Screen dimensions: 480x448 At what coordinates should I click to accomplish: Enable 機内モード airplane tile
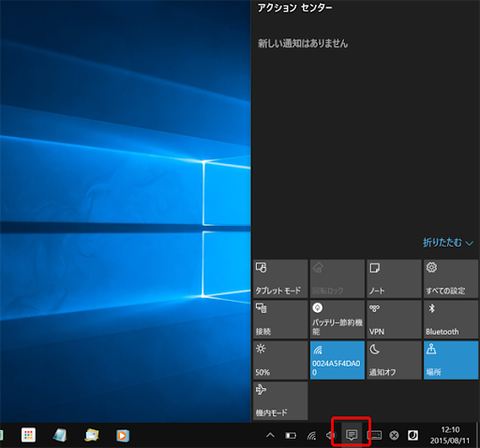point(280,401)
